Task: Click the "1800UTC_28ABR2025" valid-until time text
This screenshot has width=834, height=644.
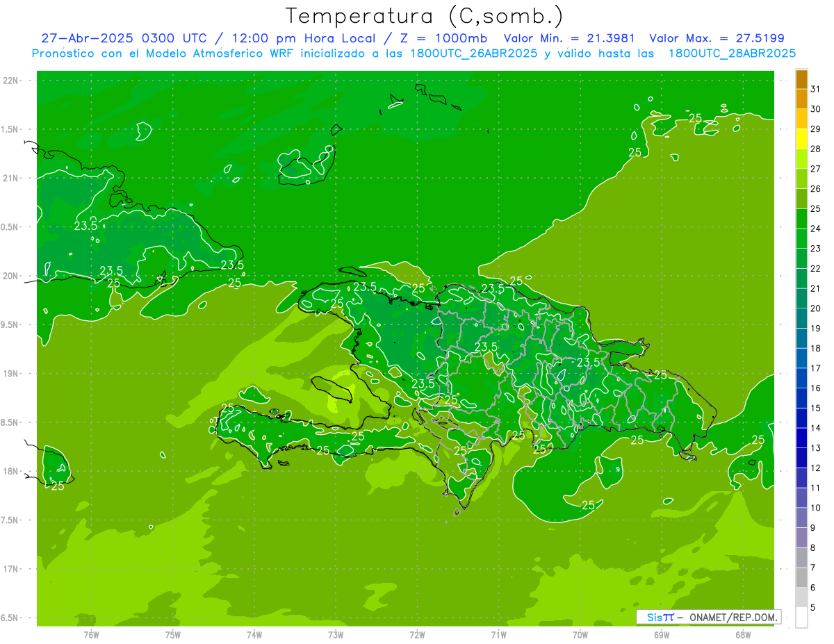Action: pos(732,53)
